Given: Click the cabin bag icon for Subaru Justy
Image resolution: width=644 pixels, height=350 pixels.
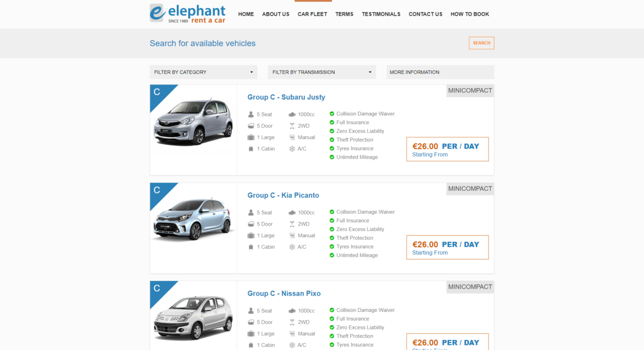Looking at the screenshot, I should click(x=251, y=149).
